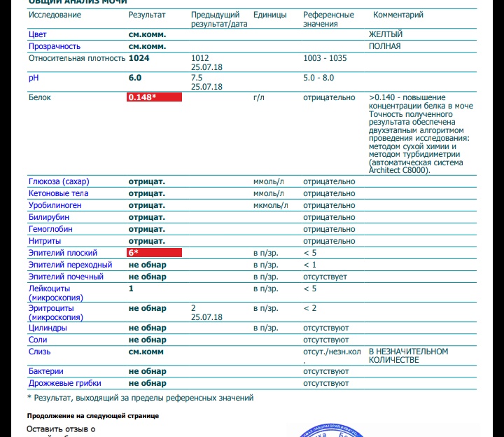Click the Результат column header
The image size is (504, 437).
pos(147,15)
